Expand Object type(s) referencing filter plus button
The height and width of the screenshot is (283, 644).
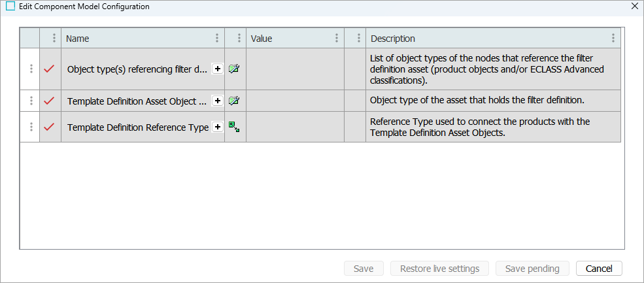coord(217,69)
